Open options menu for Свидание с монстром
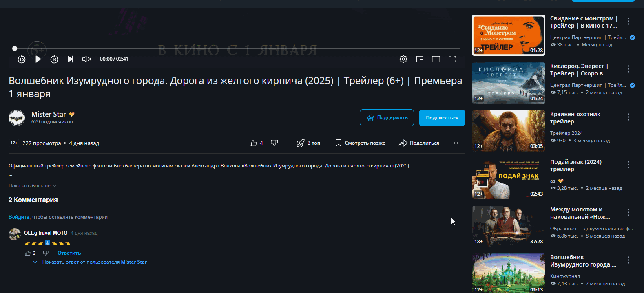The image size is (644, 293). (629, 21)
